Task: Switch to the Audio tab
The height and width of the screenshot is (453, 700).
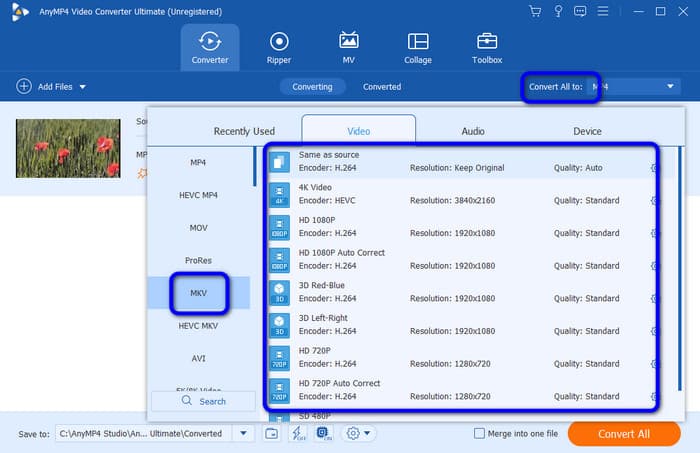Action: coord(473,131)
